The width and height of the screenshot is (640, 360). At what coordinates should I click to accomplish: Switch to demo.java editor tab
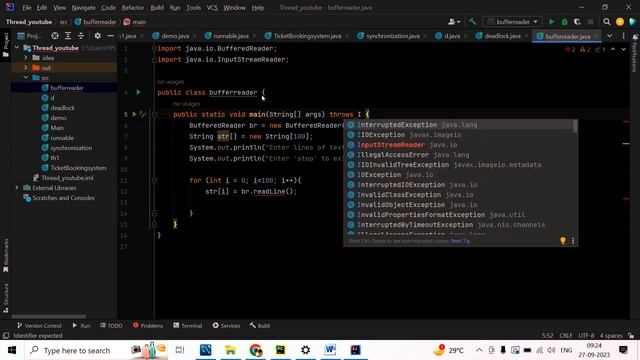[175, 36]
